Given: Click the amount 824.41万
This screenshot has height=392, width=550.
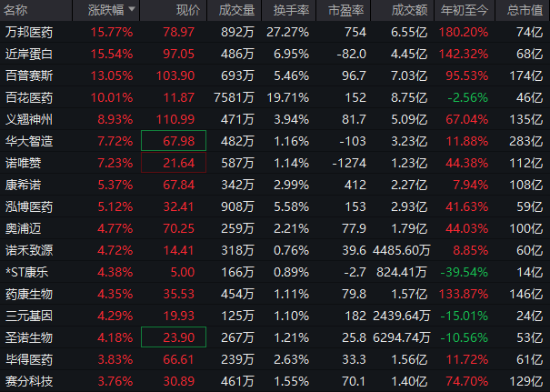Looking at the screenshot, I should [x=402, y=272].
